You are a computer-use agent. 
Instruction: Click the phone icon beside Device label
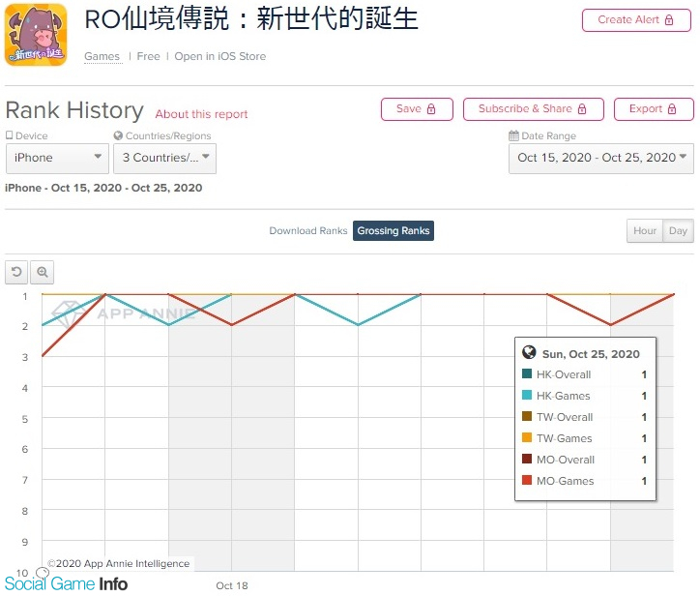[x=9, y=134]
